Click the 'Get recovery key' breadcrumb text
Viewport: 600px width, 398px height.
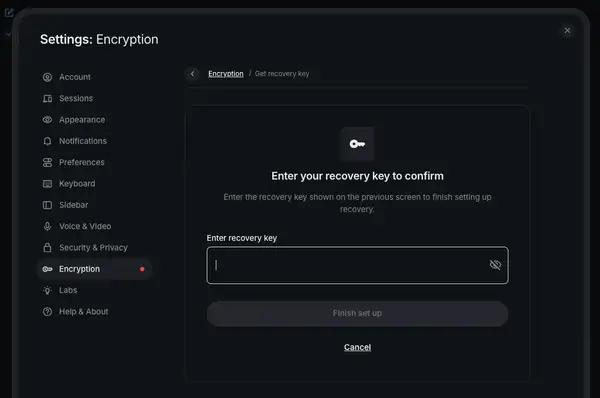282,73
